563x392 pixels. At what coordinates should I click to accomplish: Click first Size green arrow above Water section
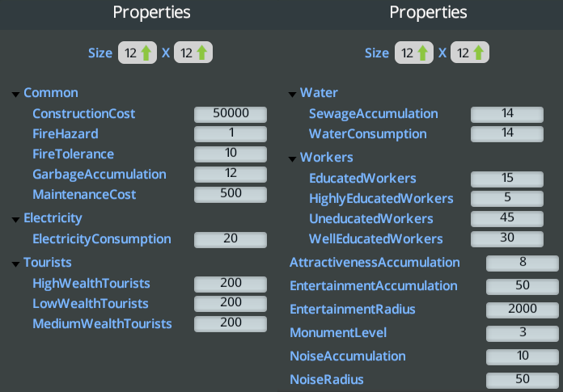423,53
